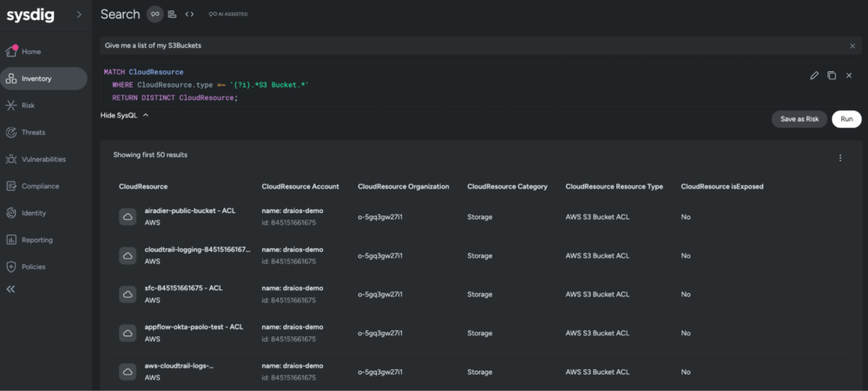Click account id 845151661675 in aws-cloudtrail-logs row

tap(289, 378)
